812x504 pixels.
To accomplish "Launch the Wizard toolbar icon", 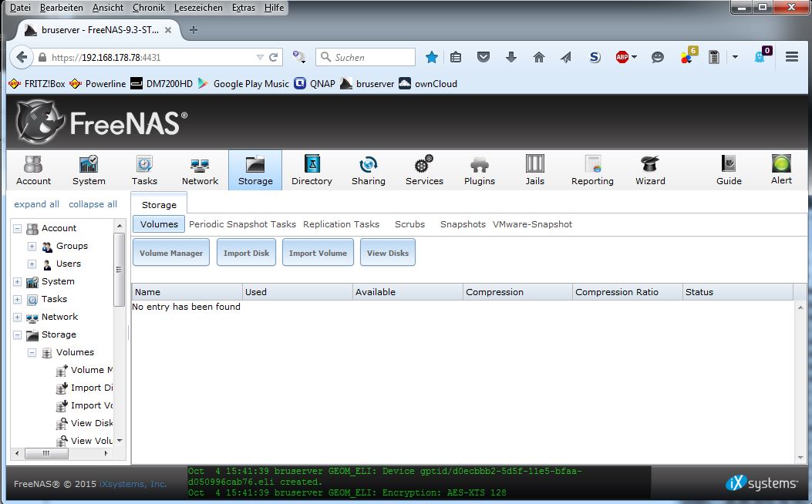I will tap(650, 170).
